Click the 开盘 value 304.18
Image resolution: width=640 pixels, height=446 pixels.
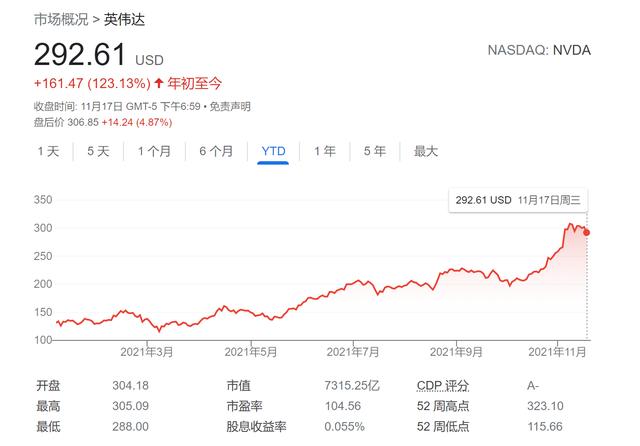point(131,386)
